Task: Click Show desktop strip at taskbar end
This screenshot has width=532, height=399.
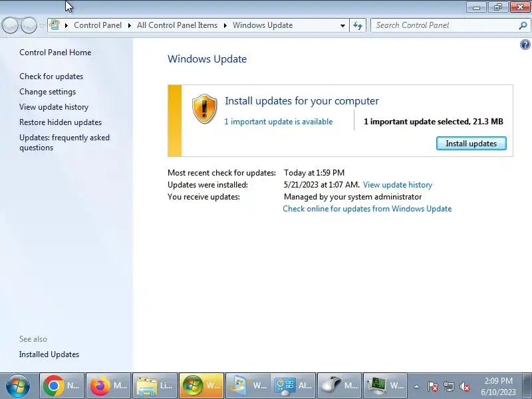Action: click(527, 386)
